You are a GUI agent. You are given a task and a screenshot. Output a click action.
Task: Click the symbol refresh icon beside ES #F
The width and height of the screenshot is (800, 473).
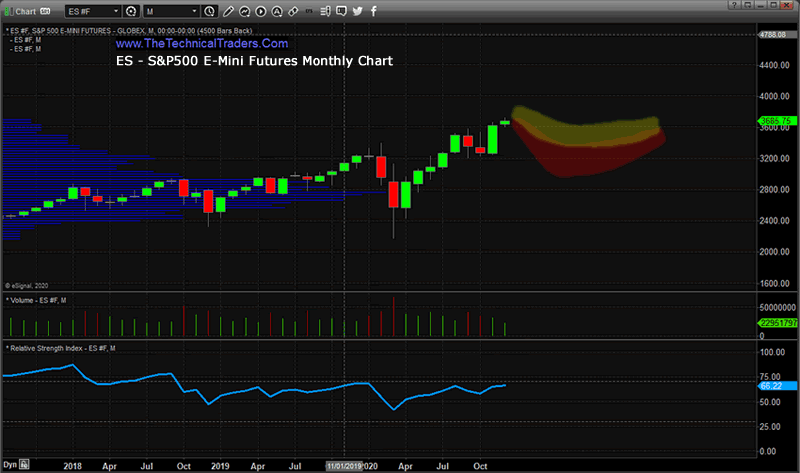coord(131,11)
